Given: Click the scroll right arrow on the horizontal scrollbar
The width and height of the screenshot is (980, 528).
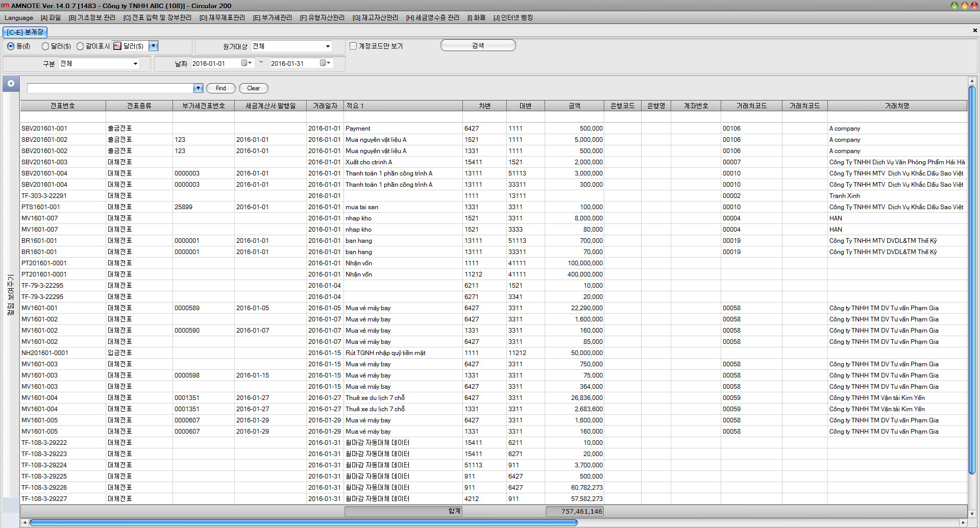Looking at the screenshot, I should point(963,522).
